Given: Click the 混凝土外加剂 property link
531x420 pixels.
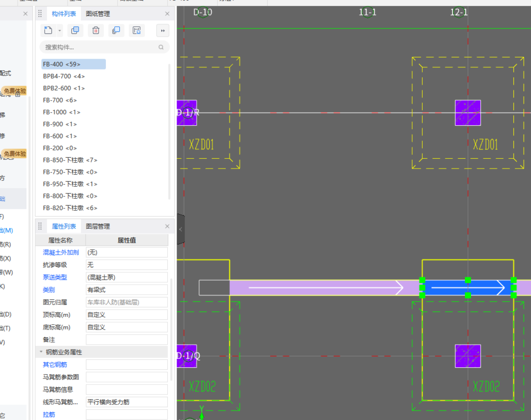Looking at the screenshot, I should 61,252.
